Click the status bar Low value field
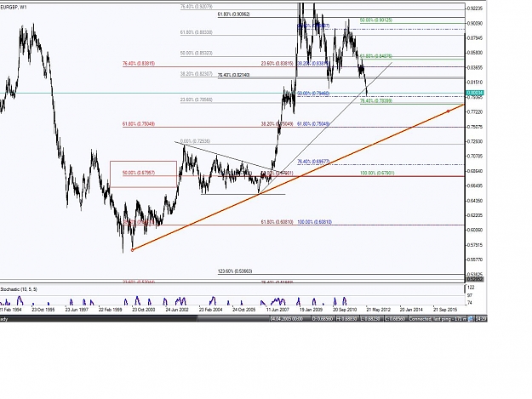Image resolution: width=532 pixels, height=399 pixels. coord(372,319)
